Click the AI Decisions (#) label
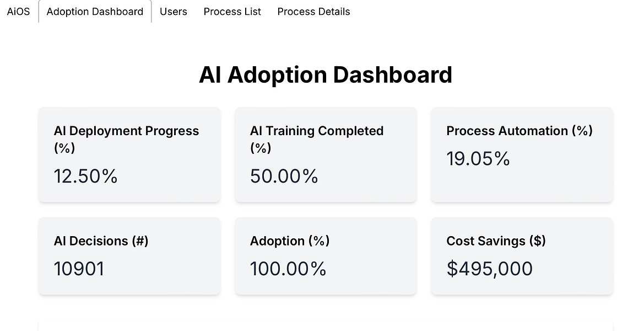Viewport: 644px width, 331px height. pyautogui.click(x=101, y=241)
